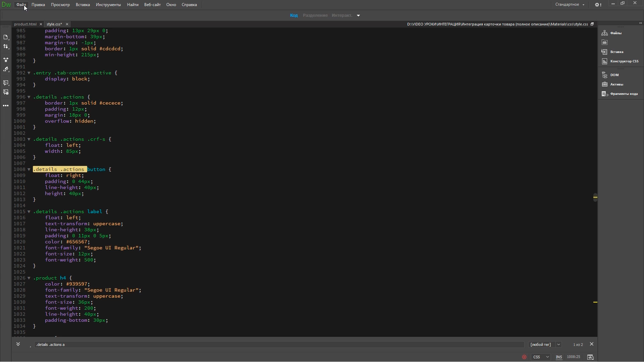Click the apply comment icon
644x362 pixels.
click(6, 83)
